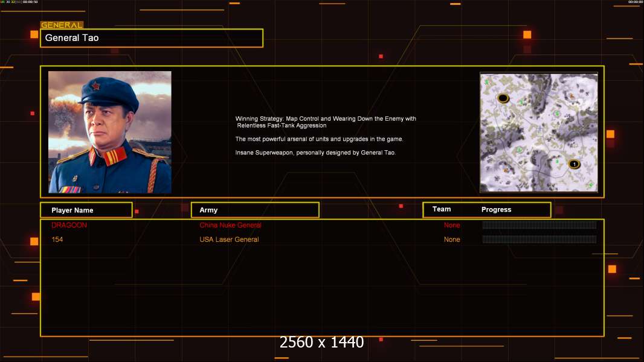Click DRAGOON's loading progress bar
The width and height of the screenshot is (644, 362).
click(x=539, y=224)
